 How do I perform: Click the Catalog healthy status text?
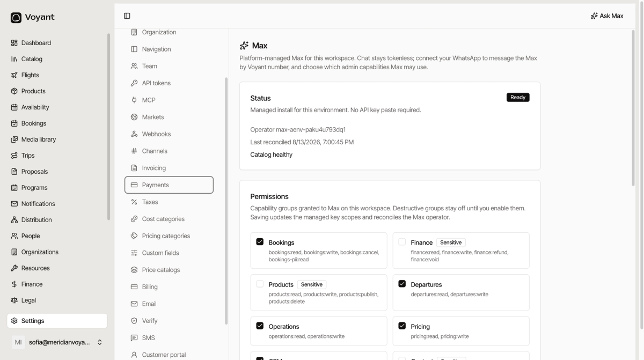(271, 155)
